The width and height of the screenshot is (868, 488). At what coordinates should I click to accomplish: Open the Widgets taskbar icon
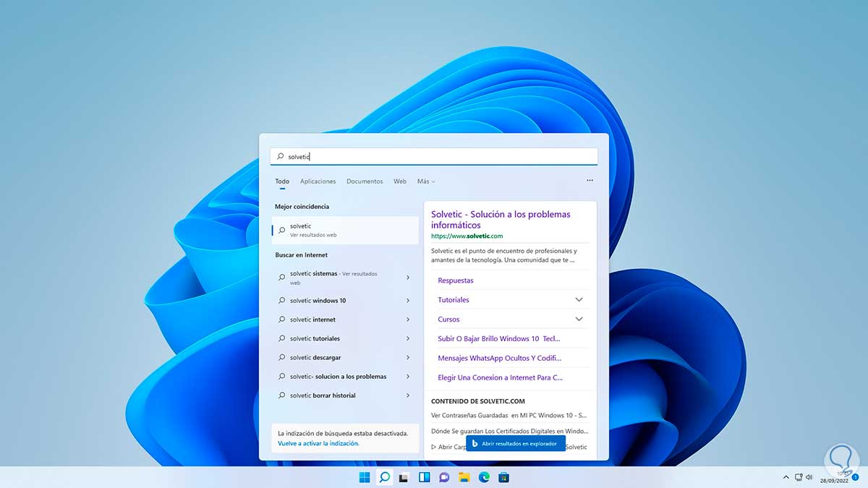(x=425, y=477)
